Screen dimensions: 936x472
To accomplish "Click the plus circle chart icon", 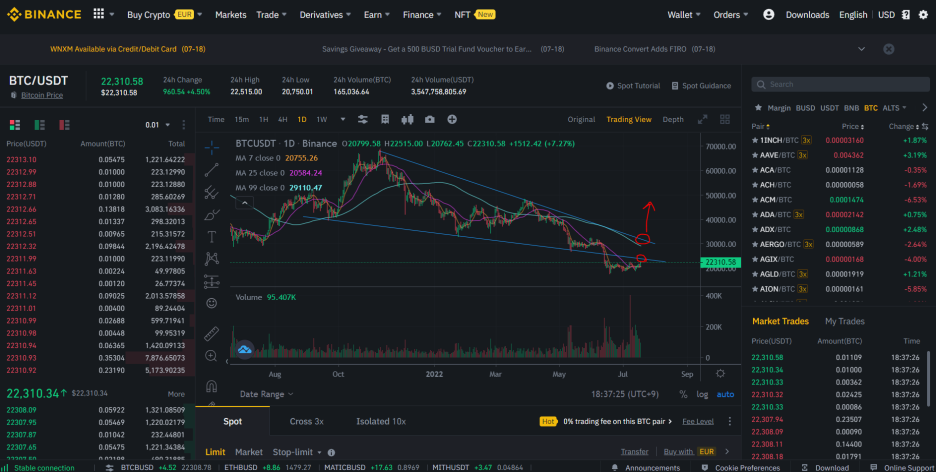I will [x=452, y=119].
